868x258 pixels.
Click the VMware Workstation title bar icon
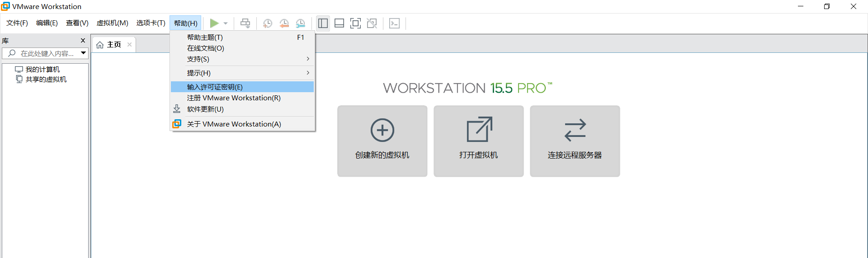[5, 6]
